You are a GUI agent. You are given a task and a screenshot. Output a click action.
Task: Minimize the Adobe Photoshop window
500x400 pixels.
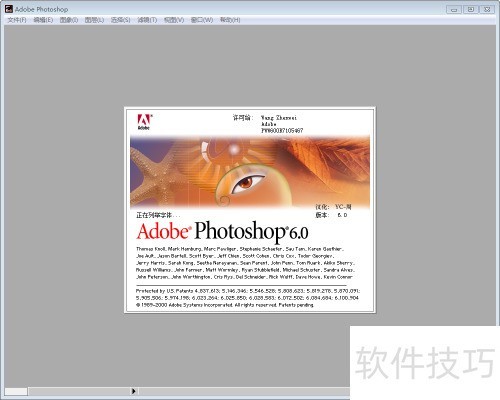tap(454, 9)
